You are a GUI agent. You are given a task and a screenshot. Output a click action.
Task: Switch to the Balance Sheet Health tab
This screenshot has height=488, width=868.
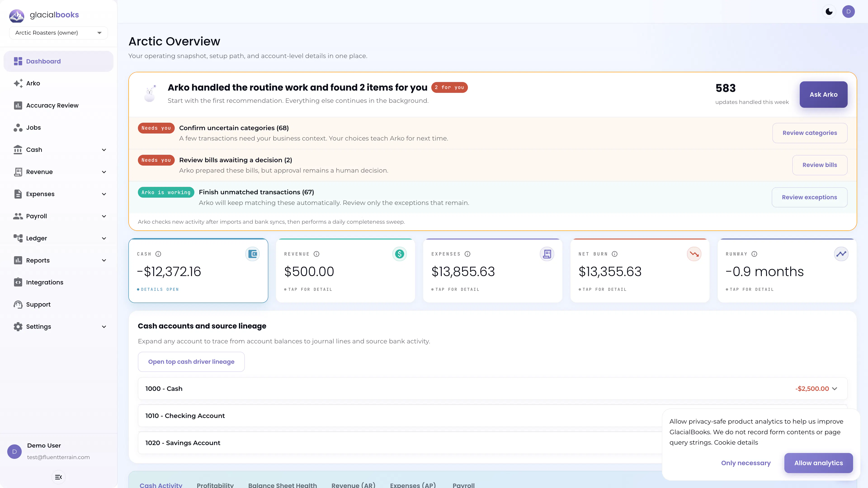(282, 485)
